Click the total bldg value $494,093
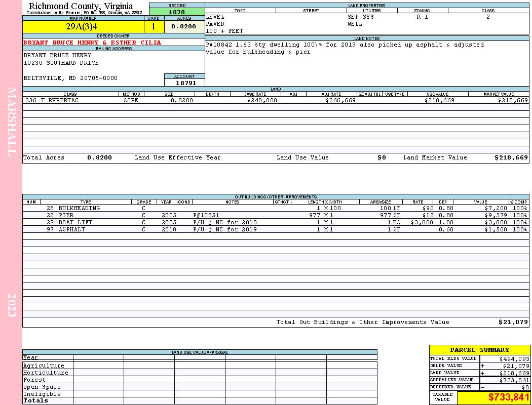Viewport: 532px width, 405px height. pos(514,359)
